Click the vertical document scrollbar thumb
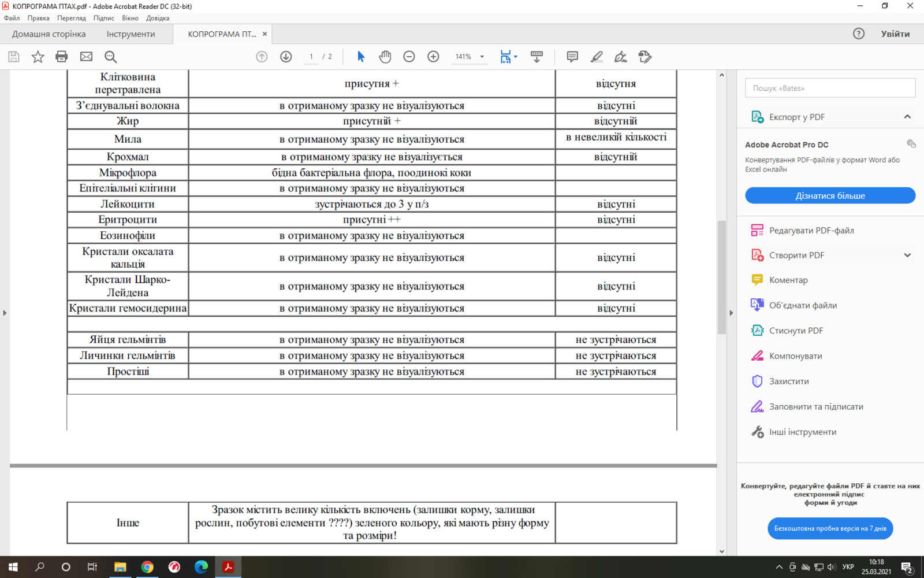Screen dimensions: 924x578 pos(721,277)
